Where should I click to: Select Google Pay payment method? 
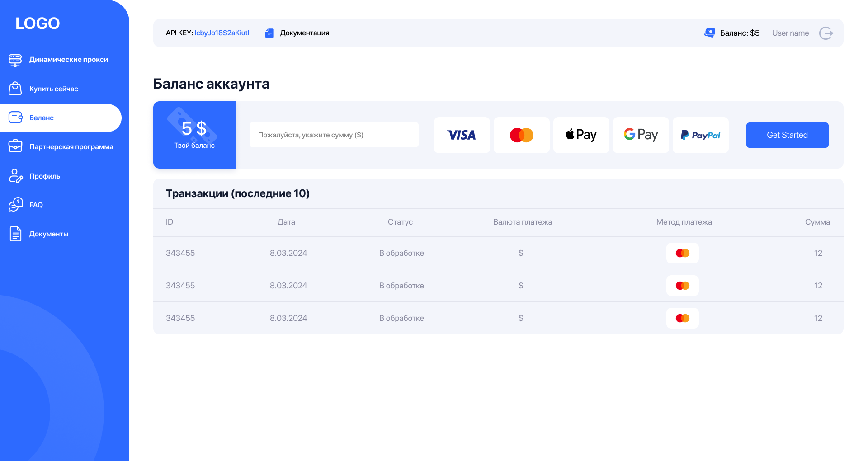(641, 135)
